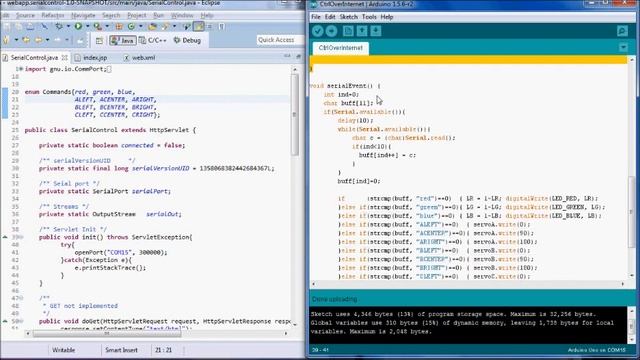The height and width of the screenshot is (360, 640).
Task: Click the Upload arrow button in Arduino
Action: 331,31
